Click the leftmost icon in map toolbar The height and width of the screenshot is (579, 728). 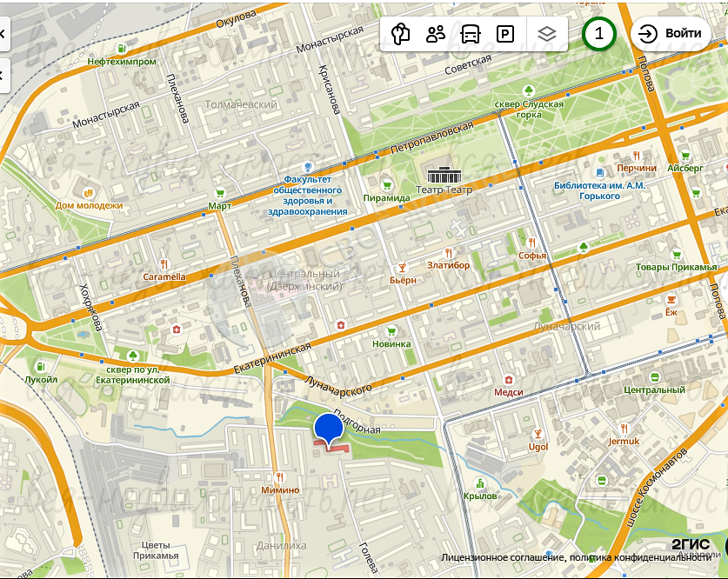[x=401, y=34]
